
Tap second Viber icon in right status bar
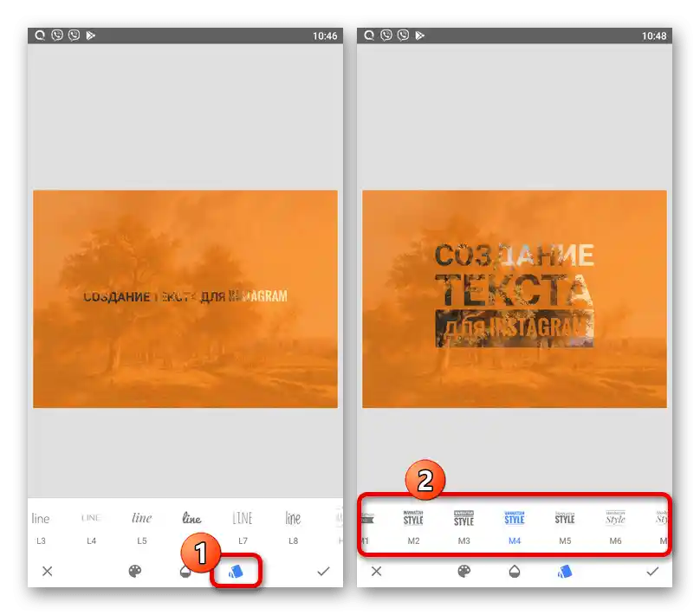(x=403, y=36)
